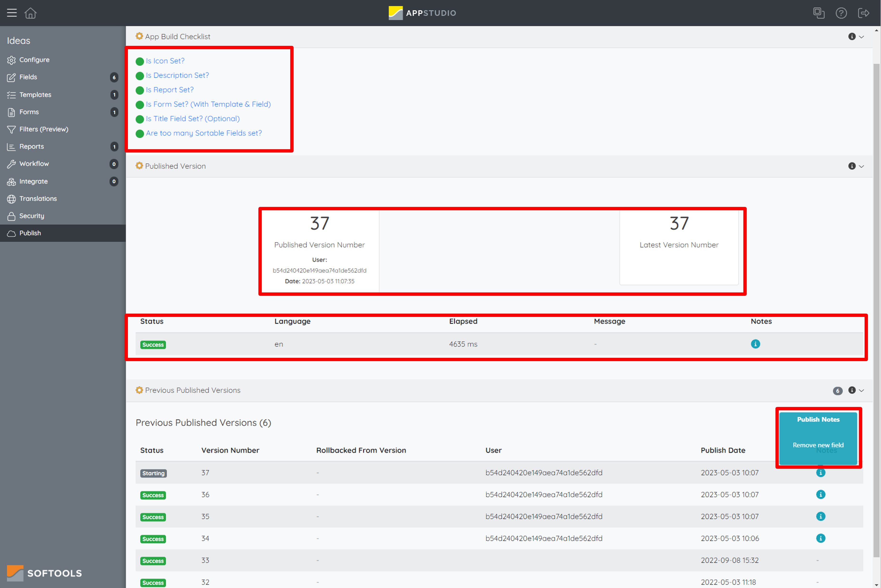Viewport: 881px width, 588px height.
Task: Click the Ideas app title in sidebar
Action: [x=18, y=40]
